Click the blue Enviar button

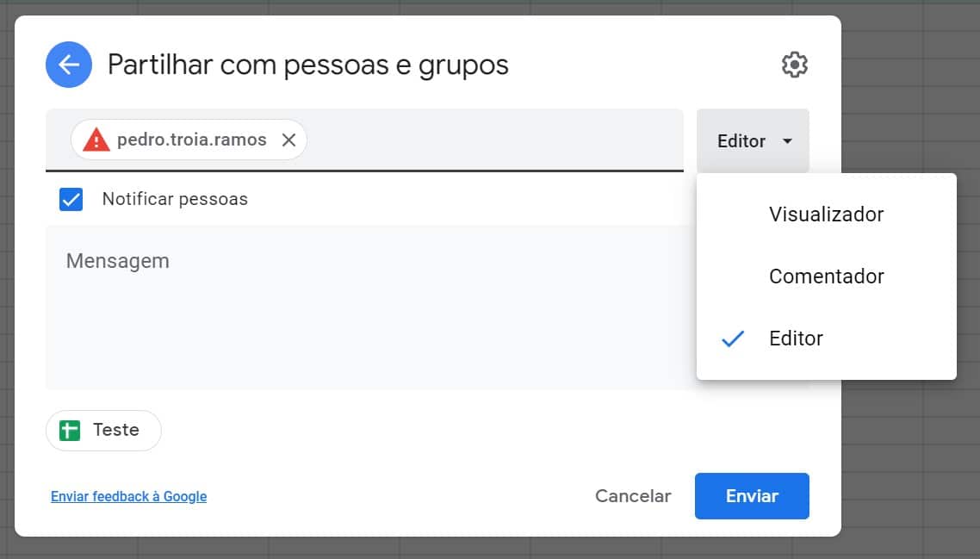[x=752, y=496]
